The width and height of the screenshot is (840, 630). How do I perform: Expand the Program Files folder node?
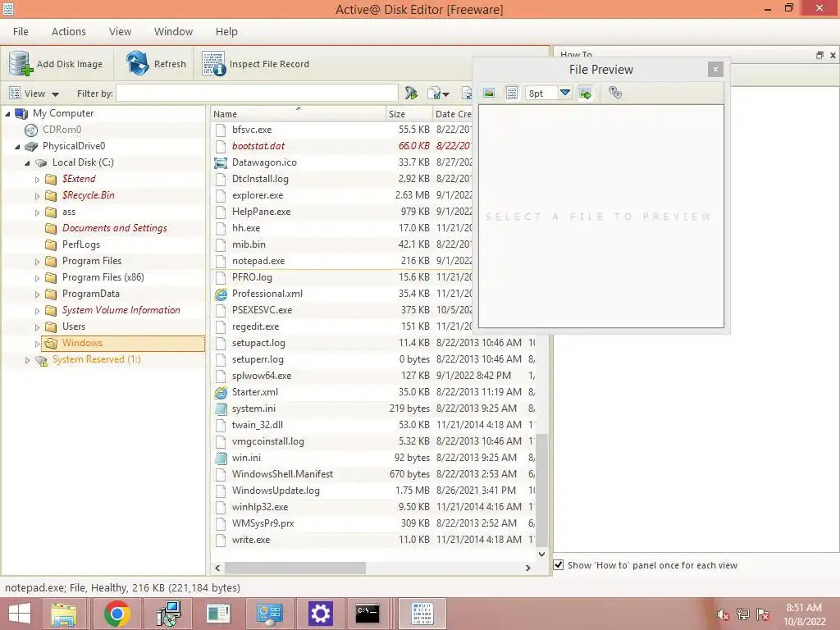37,262
